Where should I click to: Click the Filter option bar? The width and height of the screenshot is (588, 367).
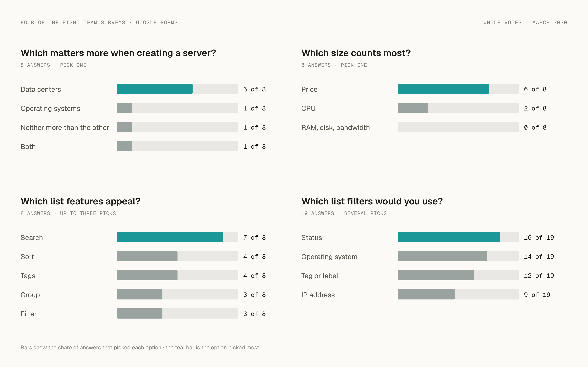click(177, 314)
